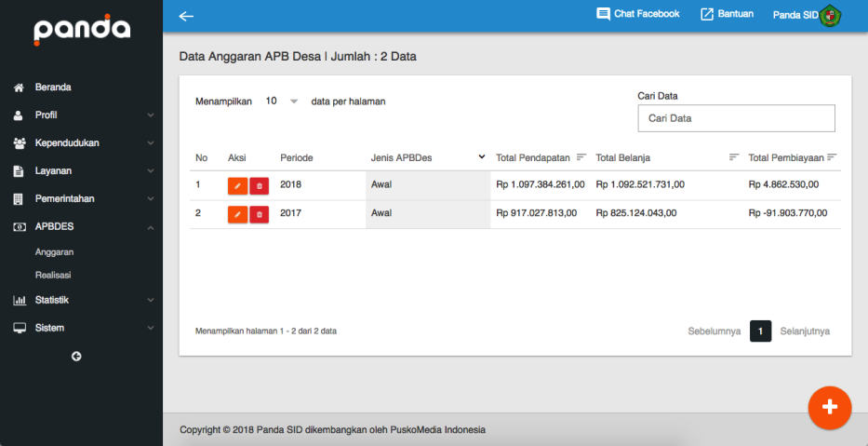Click the Cari Data search field
This screenshot has width=868, height=446.
736,118
